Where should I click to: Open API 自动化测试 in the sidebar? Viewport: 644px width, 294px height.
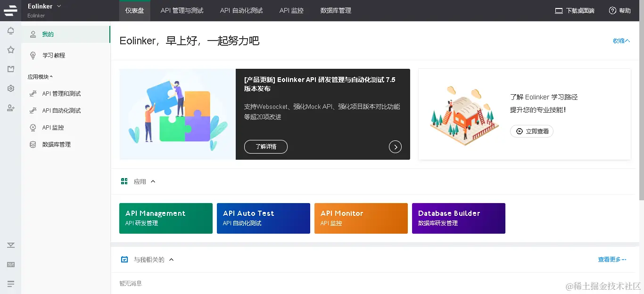click(x=66, y=110)
